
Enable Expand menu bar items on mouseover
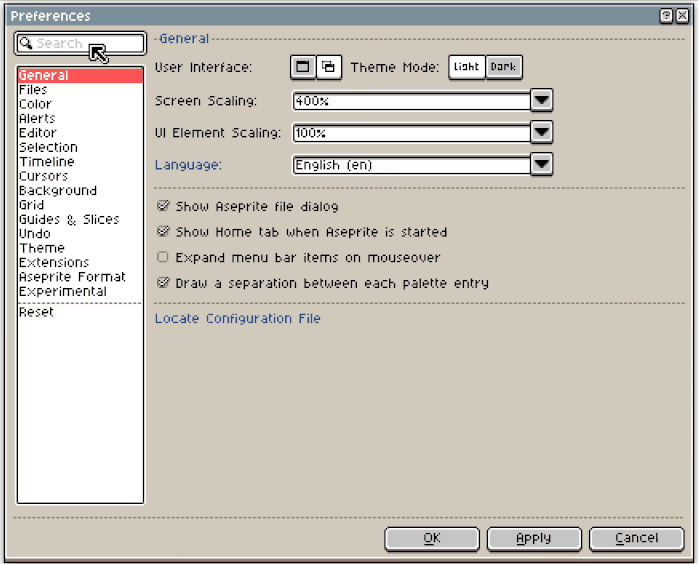click(x=163, y=257)
